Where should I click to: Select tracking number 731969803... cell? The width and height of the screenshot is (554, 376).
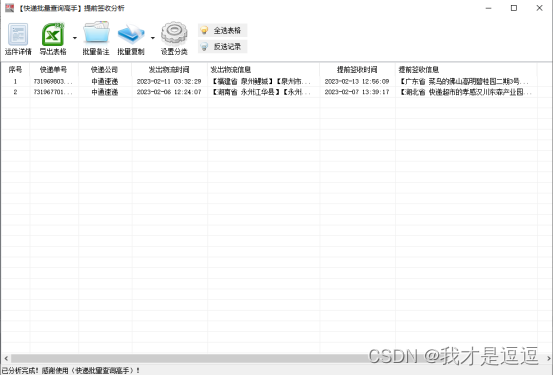pos(54,82)
